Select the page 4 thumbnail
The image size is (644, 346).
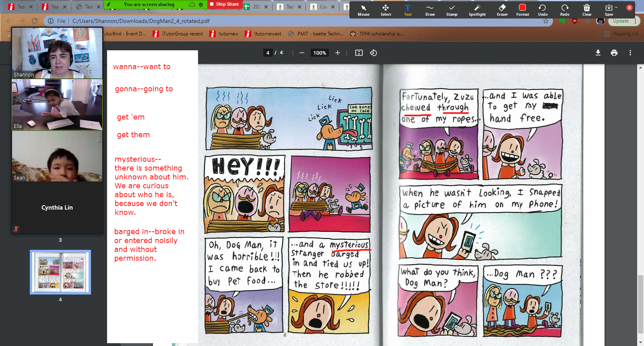(60, 272)
